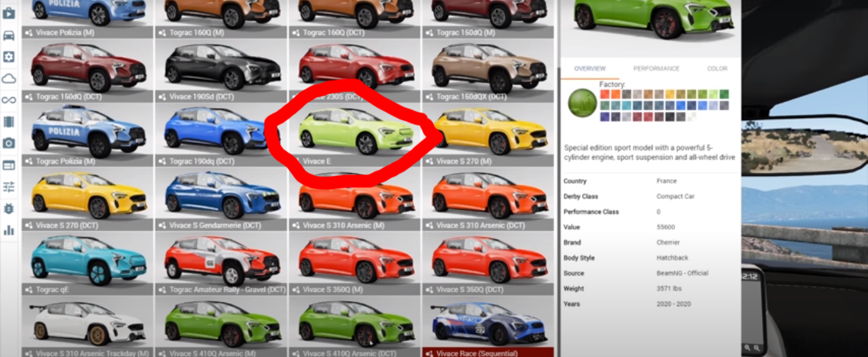Pick the white Vivace S 310 Arsenic Trackday
The height and width of the screenshot is (357, 868).
point(87,327)
